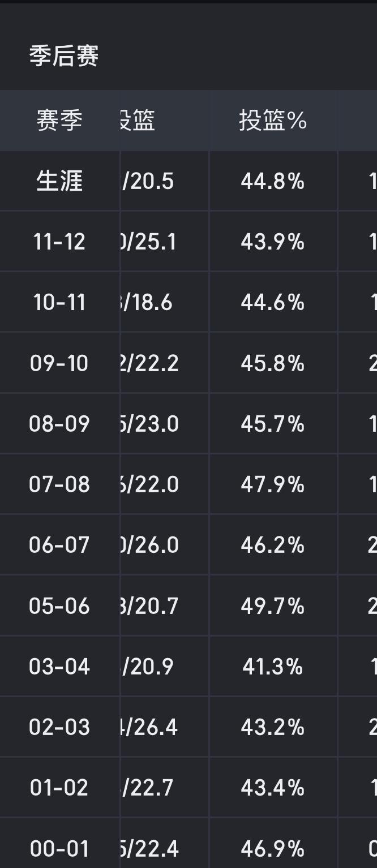Tap the 05-06 season label
The height and width of the screenshot is (868, 377).
pyautogui.click(x=59, y=606)
